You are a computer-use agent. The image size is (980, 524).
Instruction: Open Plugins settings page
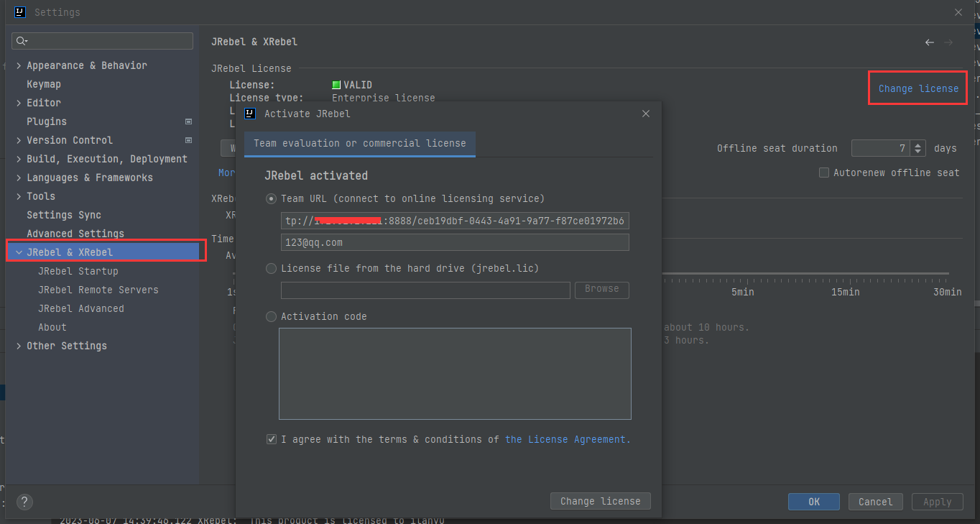(47, 121)
